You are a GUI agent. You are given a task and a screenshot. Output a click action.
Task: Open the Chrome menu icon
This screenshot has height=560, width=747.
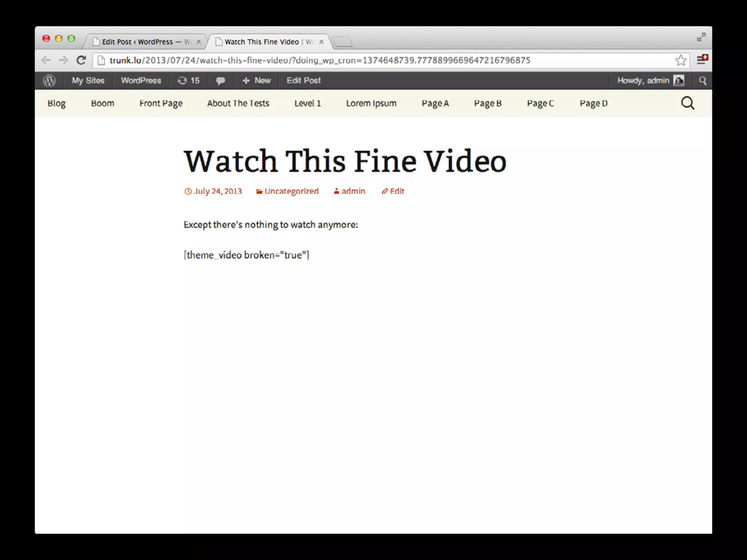701,60
